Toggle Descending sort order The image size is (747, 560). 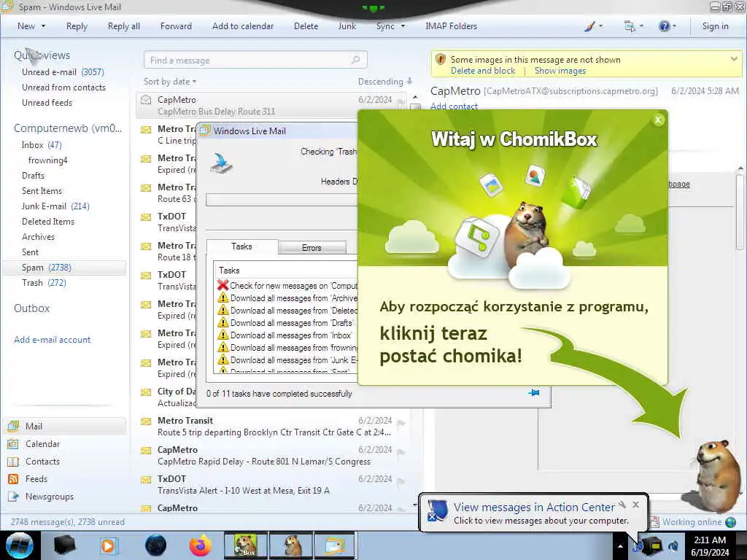click(x=385, y=82)
